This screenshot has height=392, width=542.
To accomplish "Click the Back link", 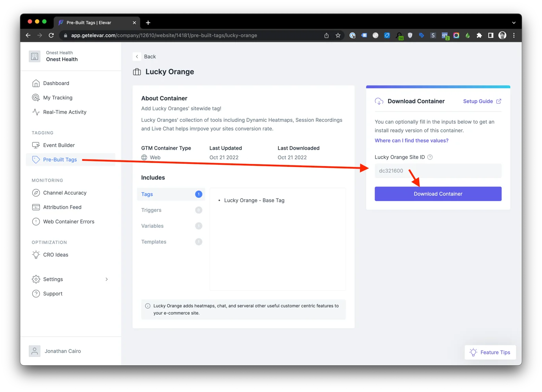I will pyautogui.click(x=150, y=57).
